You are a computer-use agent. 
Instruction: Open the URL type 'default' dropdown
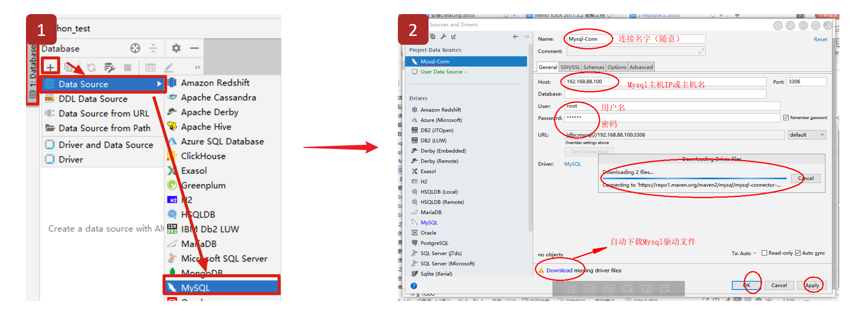point(807,135)
